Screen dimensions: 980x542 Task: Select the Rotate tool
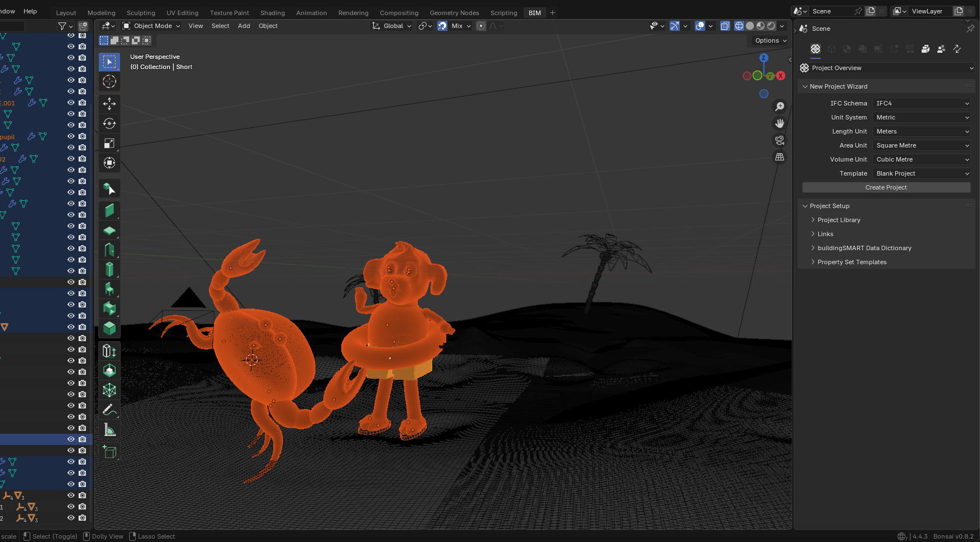pos(109,123)
